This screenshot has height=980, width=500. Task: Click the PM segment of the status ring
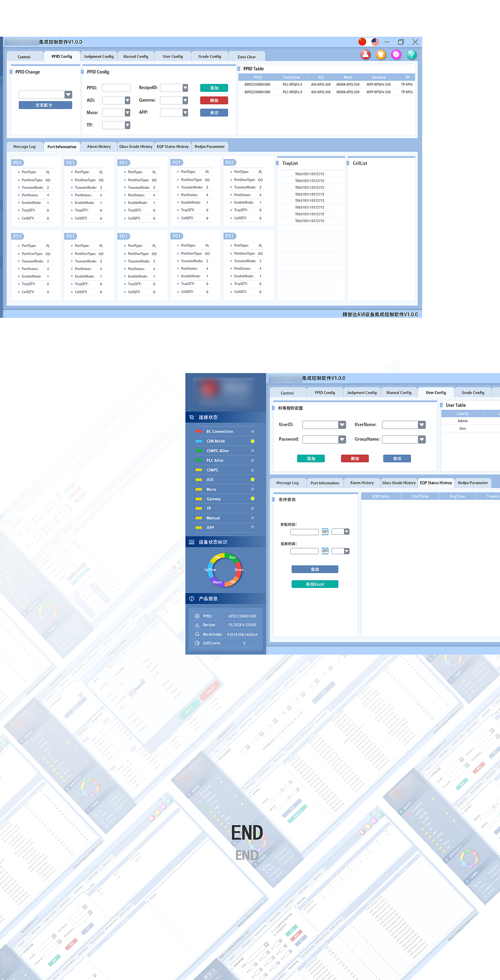point(232,582)
